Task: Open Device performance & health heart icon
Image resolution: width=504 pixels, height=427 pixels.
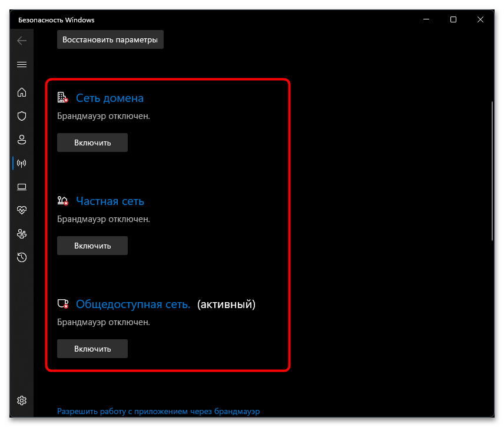Action: (x=22, y=210)
